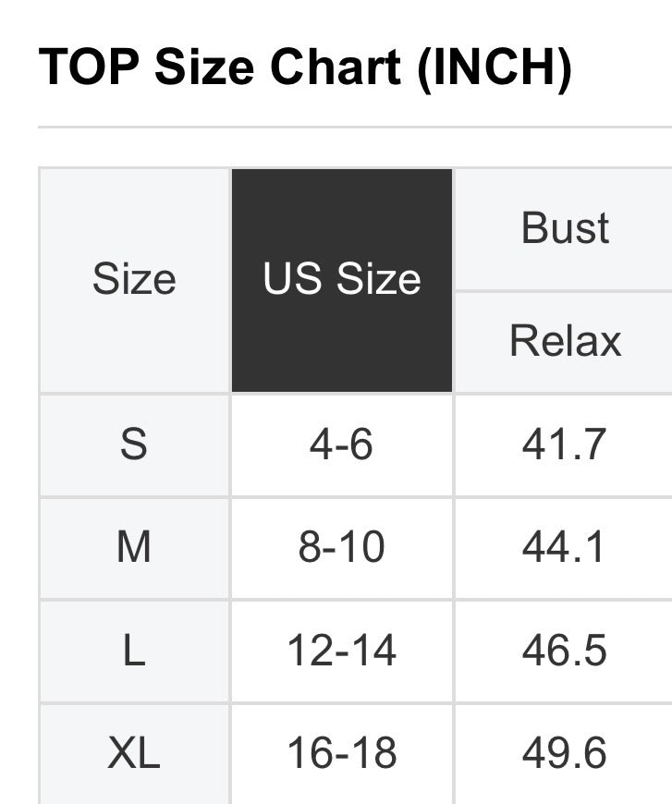This screenshot has height=804, width=672.
Task: Select the L size row label
Action: click(x=134, y=651)
